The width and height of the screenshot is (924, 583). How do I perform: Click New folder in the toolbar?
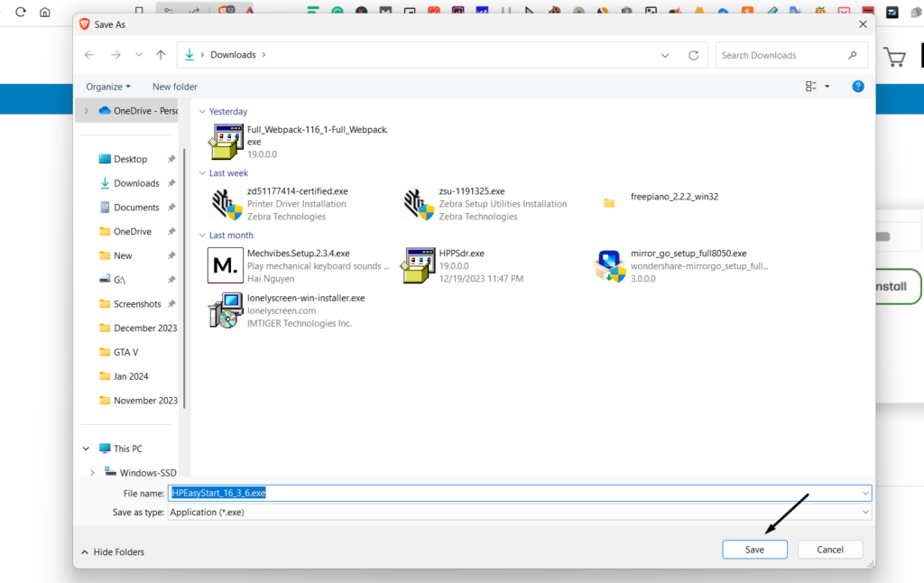(175, 87)
